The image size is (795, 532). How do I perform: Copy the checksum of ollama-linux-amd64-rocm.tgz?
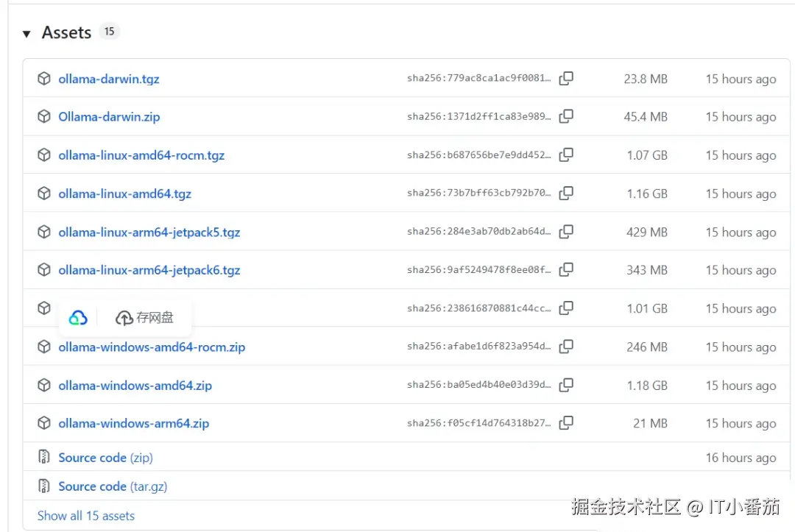pos(566,155)
